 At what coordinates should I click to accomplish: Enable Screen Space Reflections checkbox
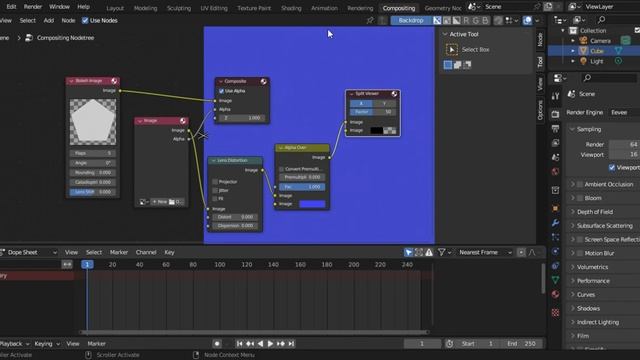580,240
